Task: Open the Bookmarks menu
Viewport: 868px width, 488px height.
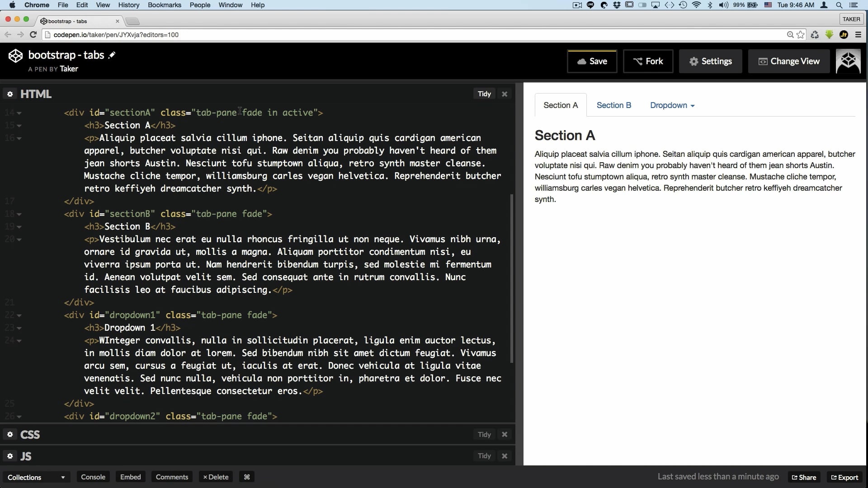Action: coord(164,5)
